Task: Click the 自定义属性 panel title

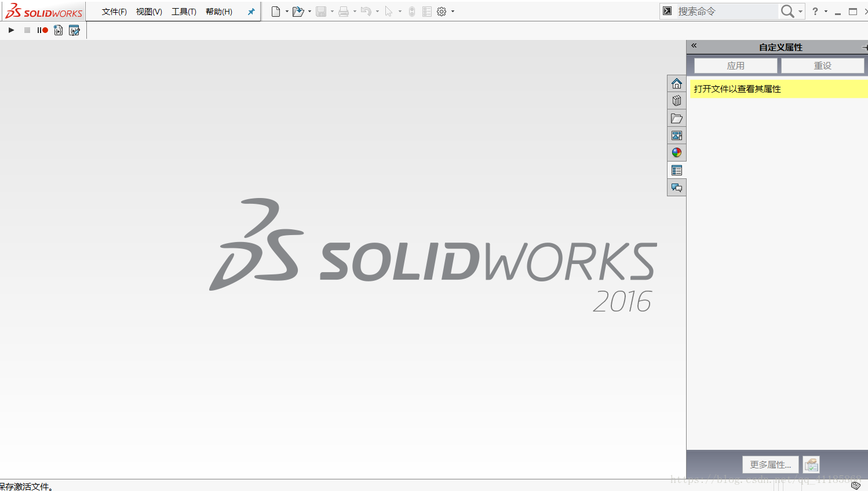Action: (x=781, y=47)
